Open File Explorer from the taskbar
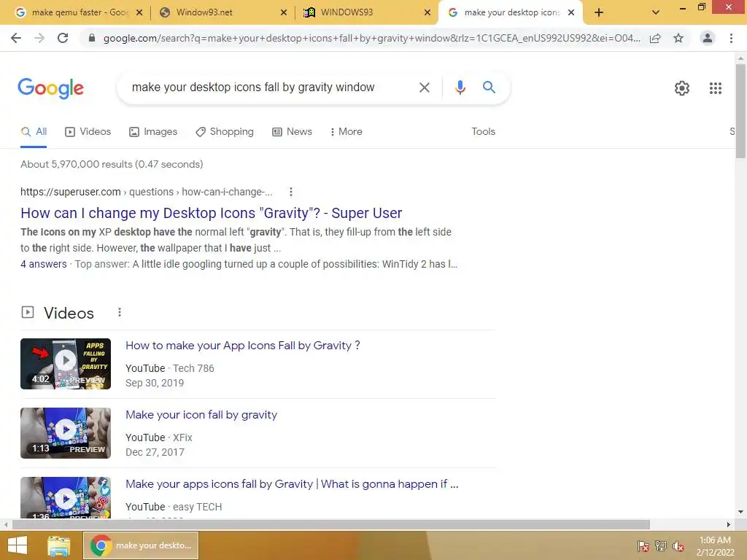 (59, 546)
